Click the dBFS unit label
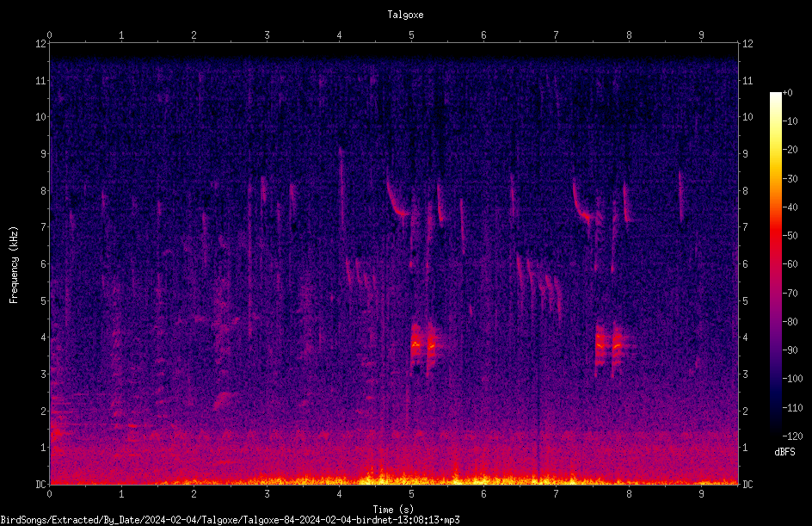Image resolution: width=812 pixels, height=526 pixels. click(x=784, y=452)
